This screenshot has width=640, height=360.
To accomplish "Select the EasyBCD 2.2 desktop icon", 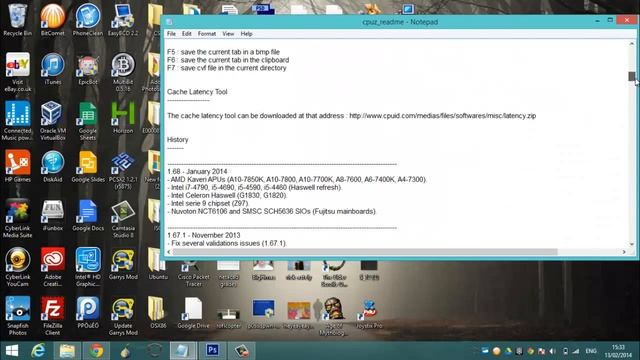I will click(123, 19).
